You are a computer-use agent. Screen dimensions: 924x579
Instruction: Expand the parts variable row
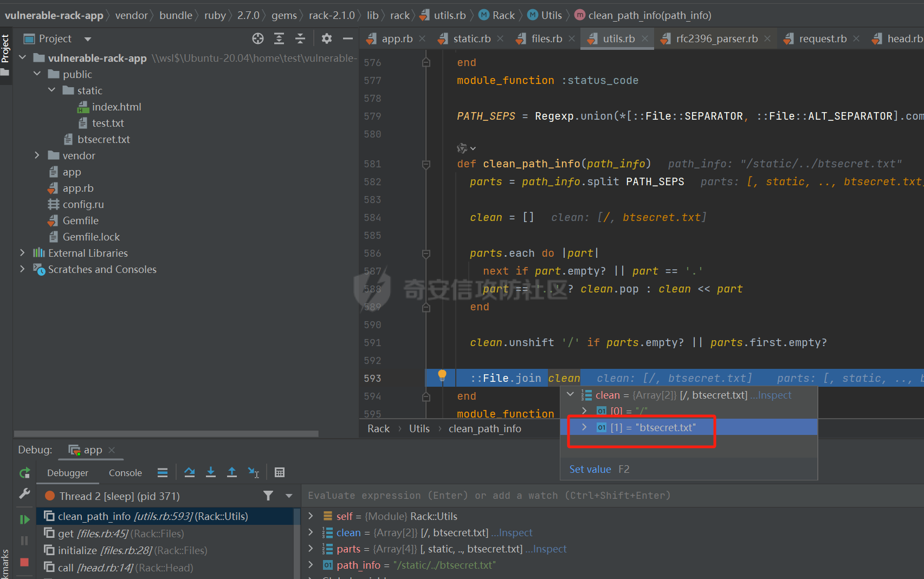311,548
